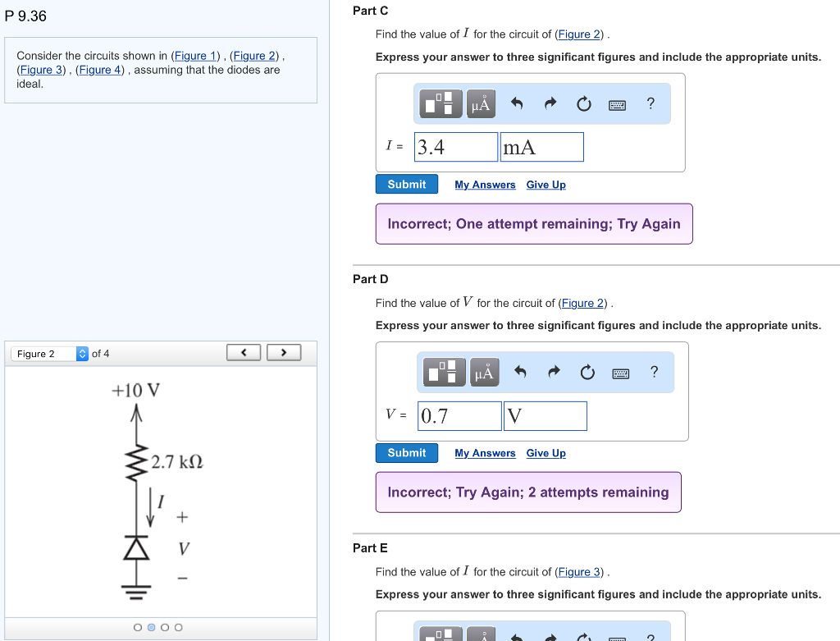Open Figure 2 link in Part D question
Screen dimensions: 840x641
(x=582, y=303)
